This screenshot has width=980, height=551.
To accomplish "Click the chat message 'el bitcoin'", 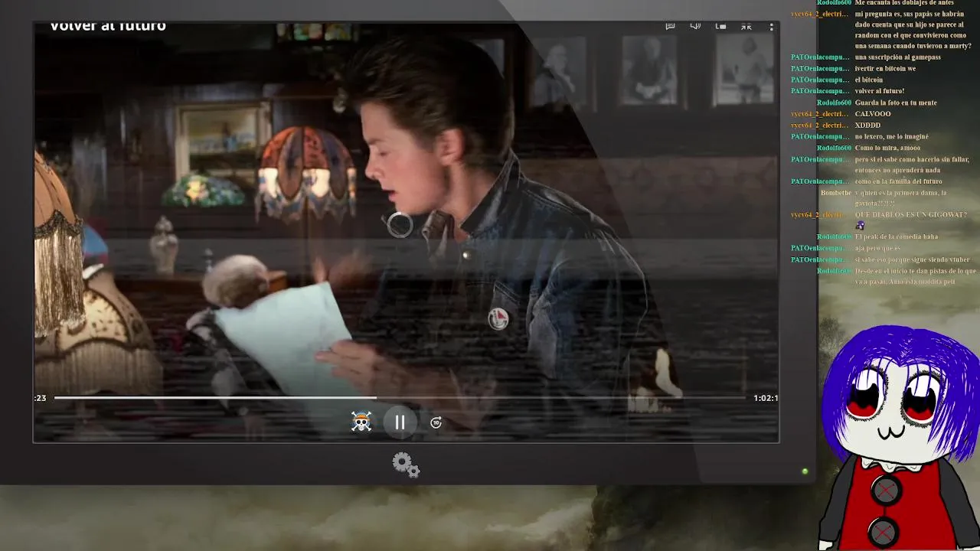I will [869, 80].
